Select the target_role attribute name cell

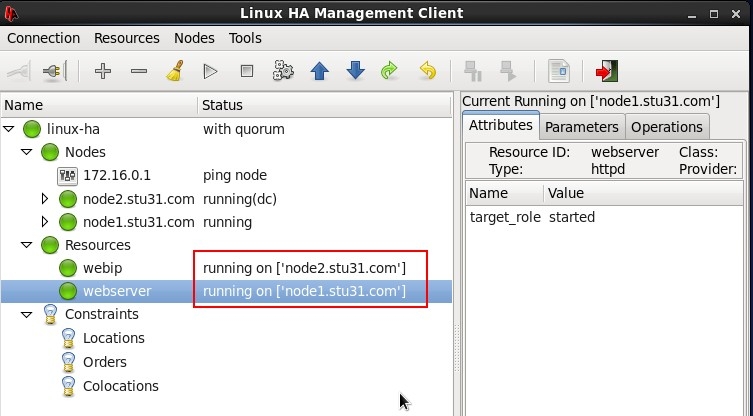click(505, 217)
